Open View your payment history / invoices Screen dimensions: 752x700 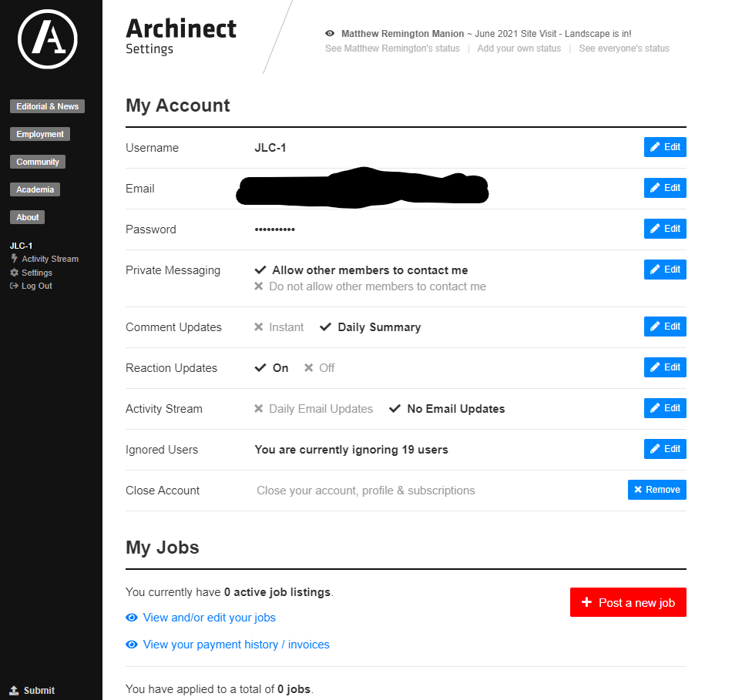point(237,645)
